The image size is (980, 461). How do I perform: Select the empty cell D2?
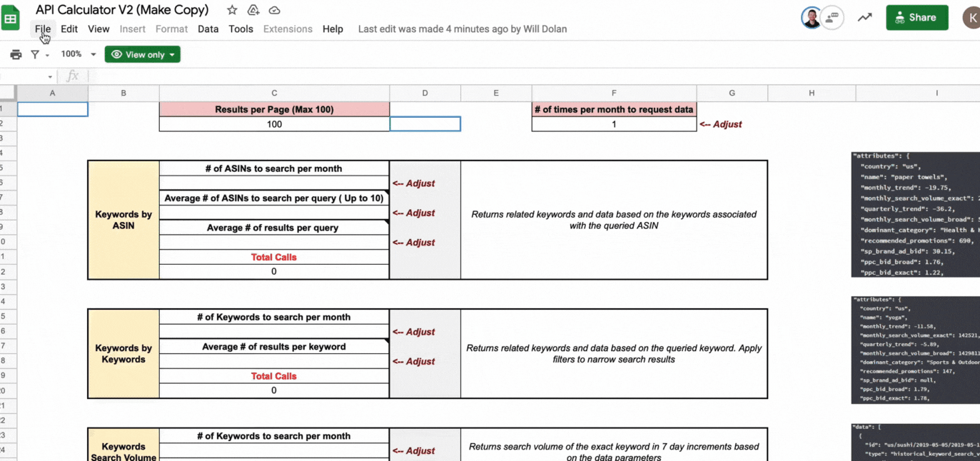coord(425,124)
